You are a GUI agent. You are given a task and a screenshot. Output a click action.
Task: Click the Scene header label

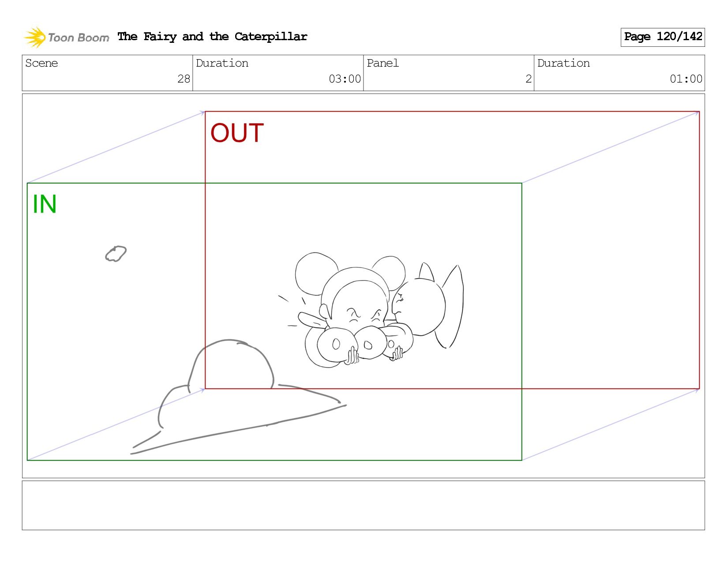[x=41, y=63]
